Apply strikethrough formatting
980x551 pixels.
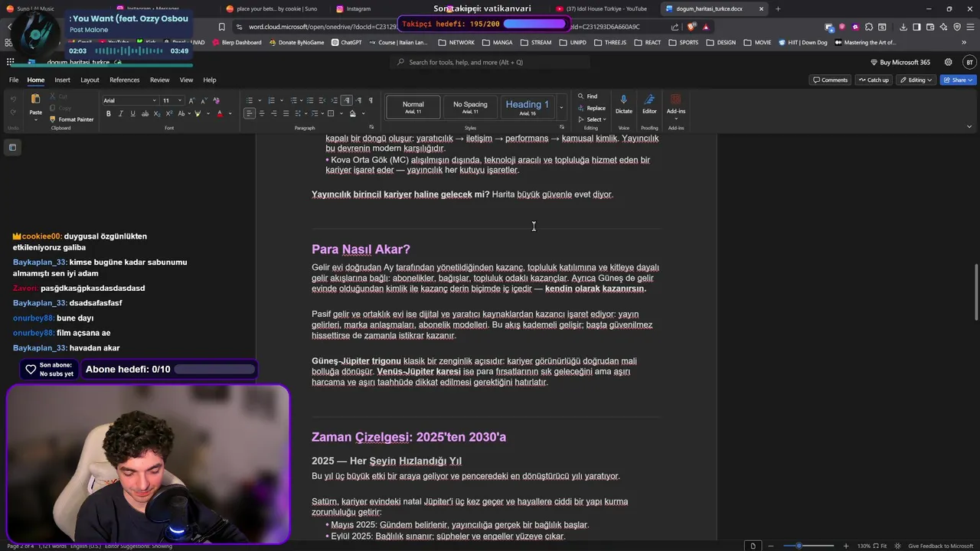tap(145, 113)
